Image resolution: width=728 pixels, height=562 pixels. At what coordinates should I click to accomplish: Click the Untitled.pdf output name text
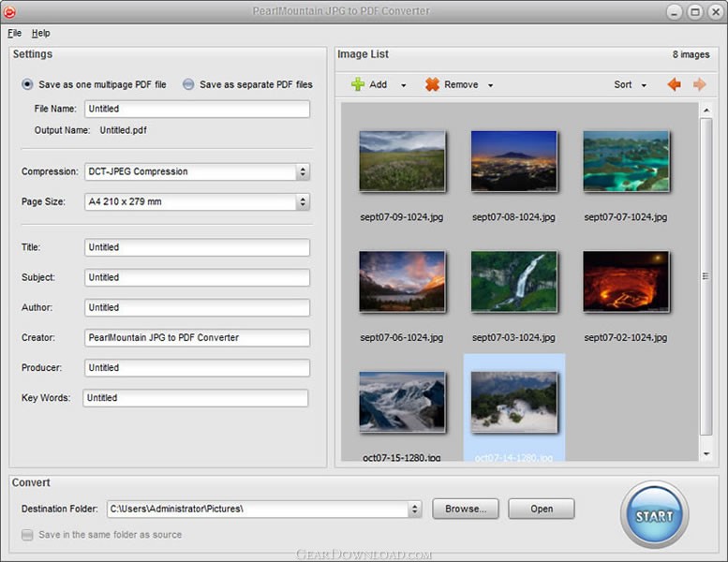[123, 130]
